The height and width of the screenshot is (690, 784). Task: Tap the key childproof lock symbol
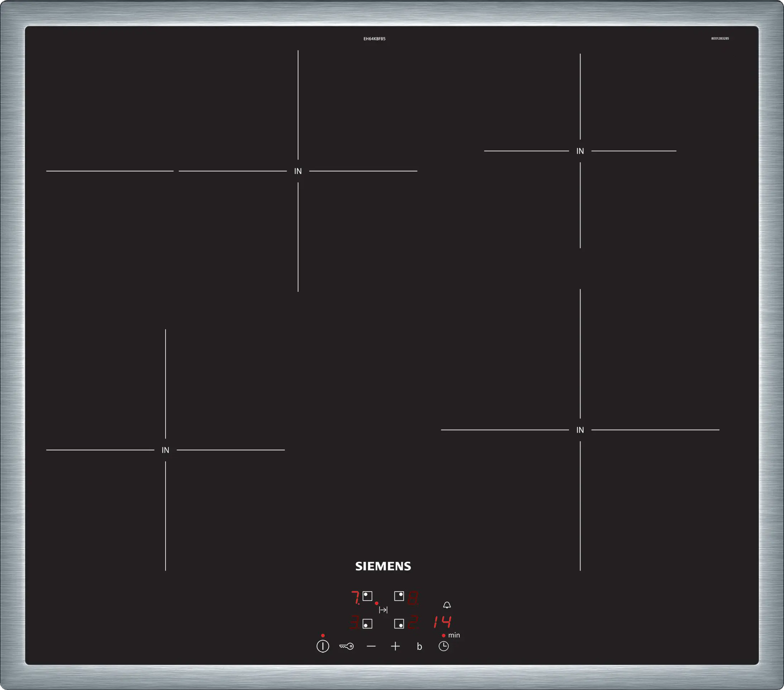pyautogui.click(x=346, y=646)
